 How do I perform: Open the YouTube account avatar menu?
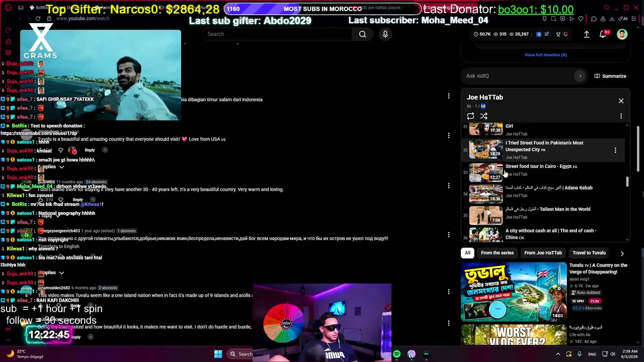[x=622, y=34]
